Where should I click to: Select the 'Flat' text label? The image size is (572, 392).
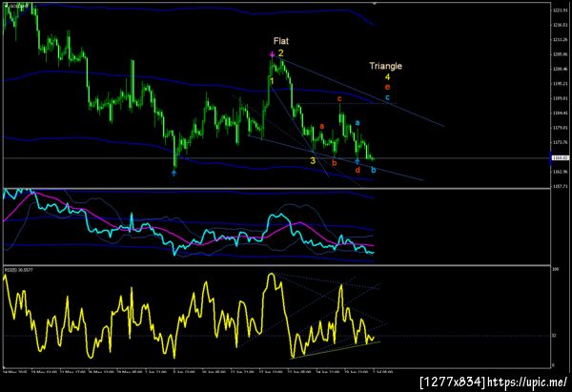[x=281, y=41]
